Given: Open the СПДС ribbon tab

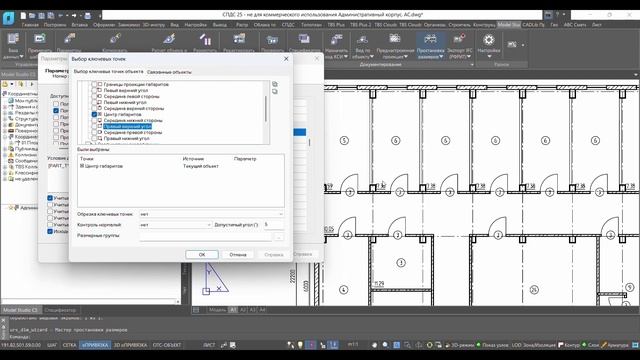Looking at the screenshot, I should [x=288, y=25].
